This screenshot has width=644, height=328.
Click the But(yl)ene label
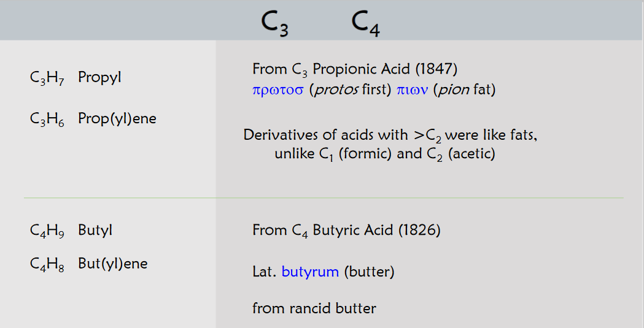tap(112, 264)
